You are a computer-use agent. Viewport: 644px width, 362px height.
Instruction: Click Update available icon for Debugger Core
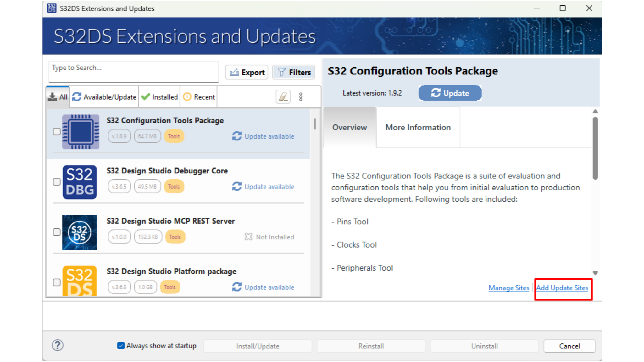(x=237, y=186)
